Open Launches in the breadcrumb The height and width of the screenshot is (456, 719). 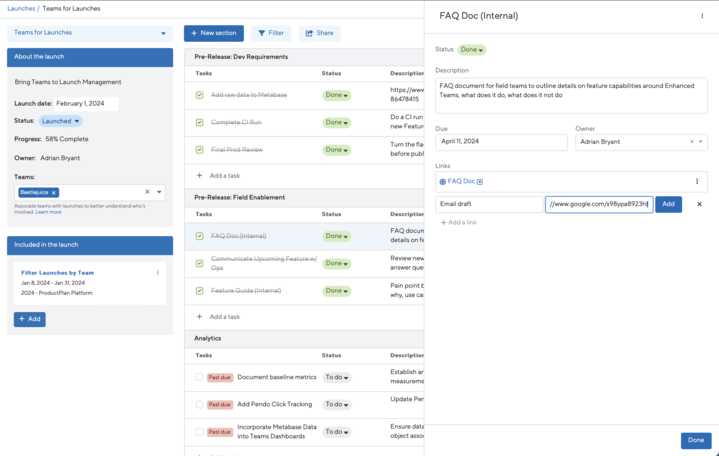click(x=21, y=8)
